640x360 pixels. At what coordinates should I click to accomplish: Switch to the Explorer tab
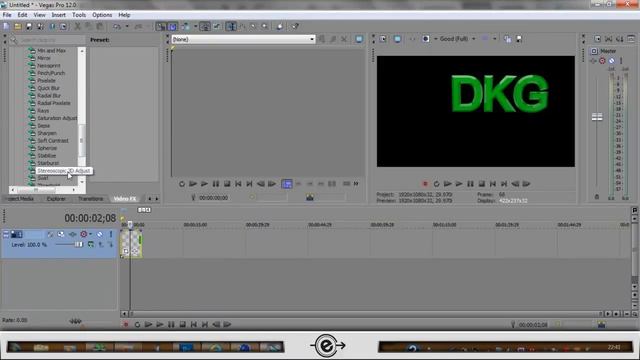tap(56, 199)
